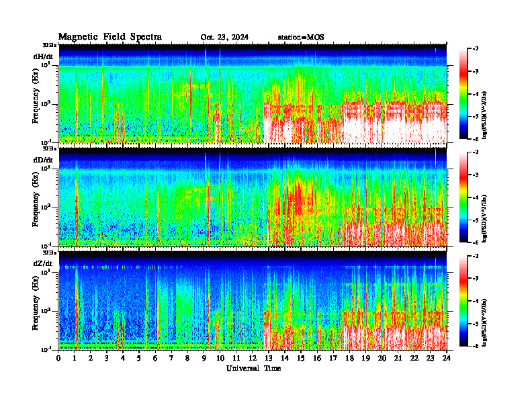Click the color scale bar beside dD/dt panel

coord(463,197)
